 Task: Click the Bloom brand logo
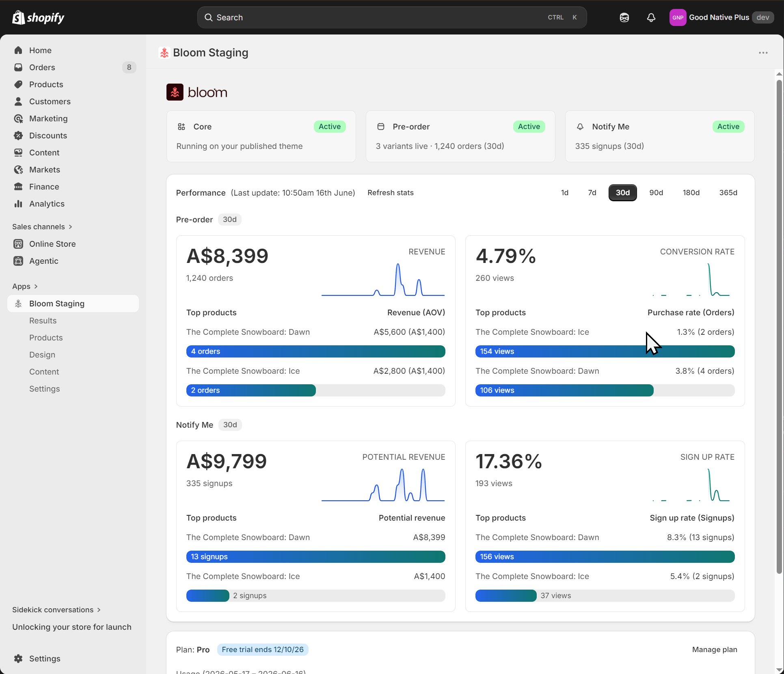click(x=197, y=92)
